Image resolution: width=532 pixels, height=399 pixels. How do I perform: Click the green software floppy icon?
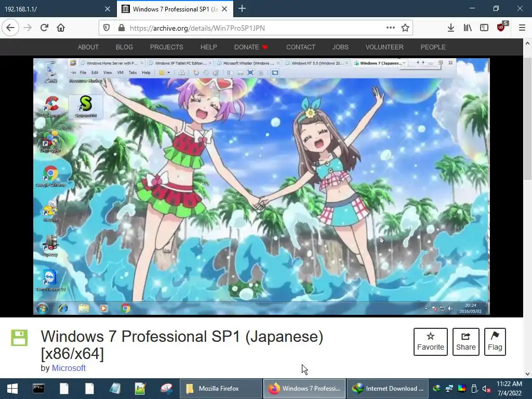(19, 338)
